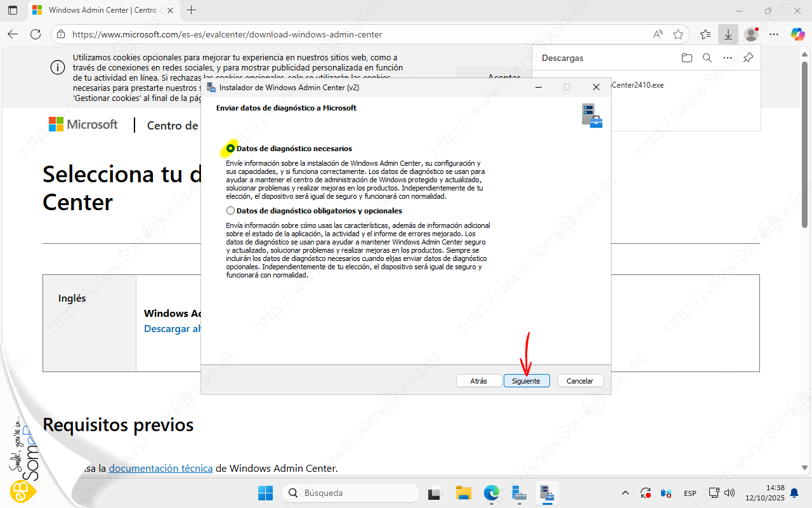This screenshot has height=508, width=812.
Task: Open Windows Start menu
Action: tap(265, 493)
